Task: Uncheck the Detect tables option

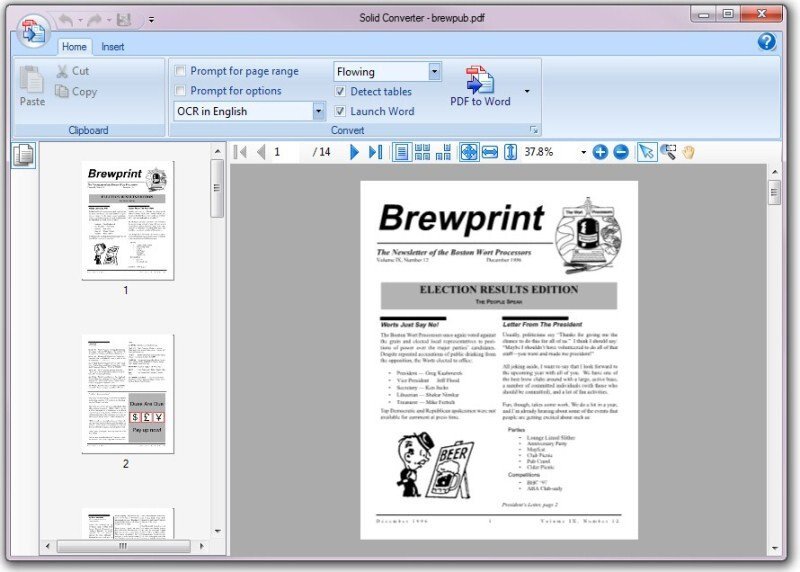Action: point(340,91)
